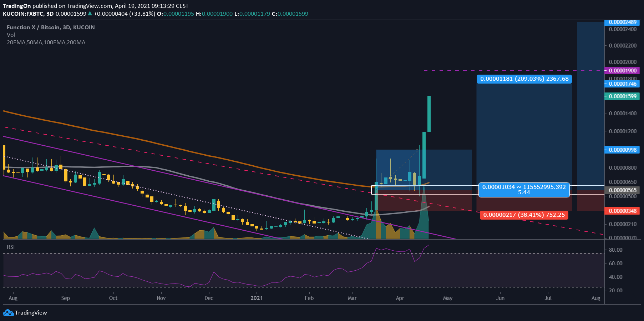This screenshot has height=321, width=644.
Task: Select the Apr label on time axis
Action: tap(400, 298)
